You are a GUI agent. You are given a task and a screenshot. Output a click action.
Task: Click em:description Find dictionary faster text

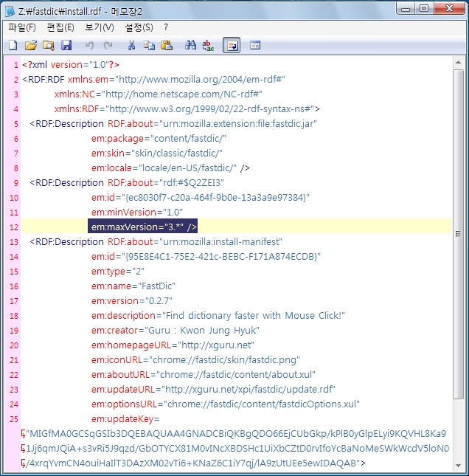click(x=218, y=316)
